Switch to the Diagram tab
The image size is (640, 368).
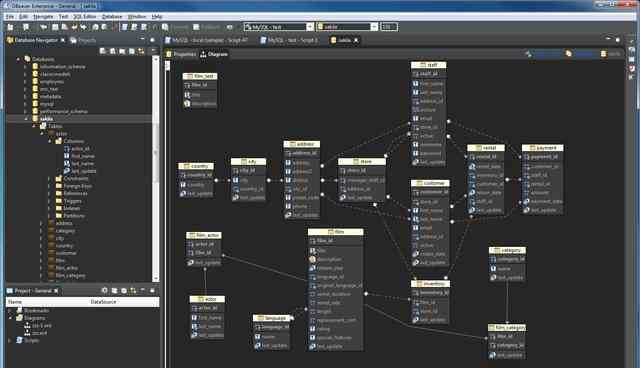click(x=214, y=54)
